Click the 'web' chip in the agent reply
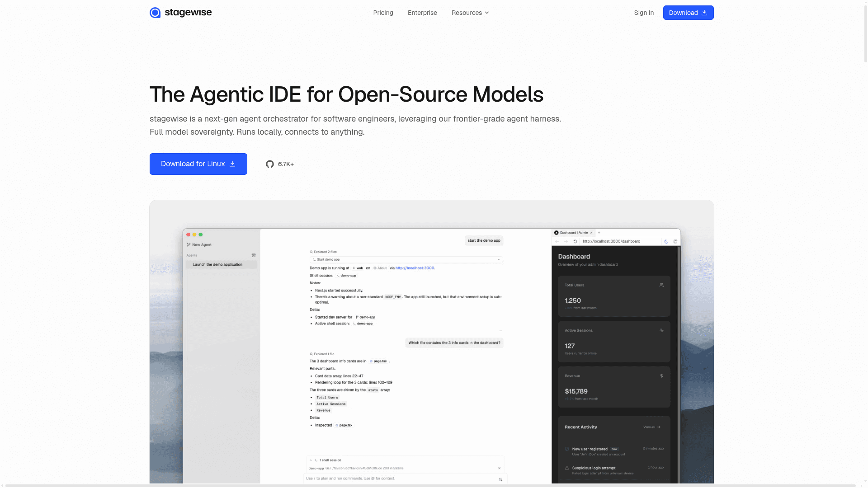This screenshot has width=868, height=488. click(x=358, y=268)
